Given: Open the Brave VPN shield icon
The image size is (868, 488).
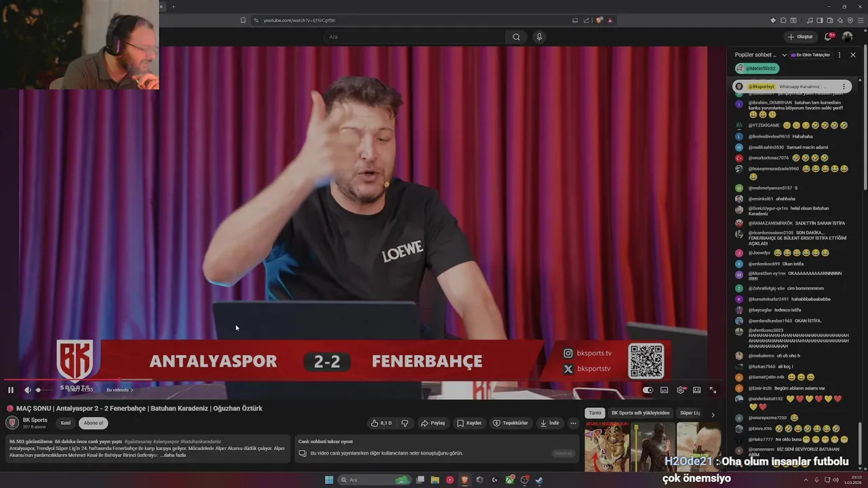Looking at the screenshot, I should point(850,20).
